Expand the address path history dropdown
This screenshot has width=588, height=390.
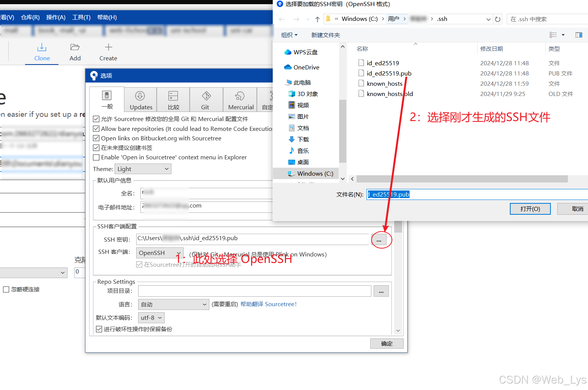[x=488, y=19]
